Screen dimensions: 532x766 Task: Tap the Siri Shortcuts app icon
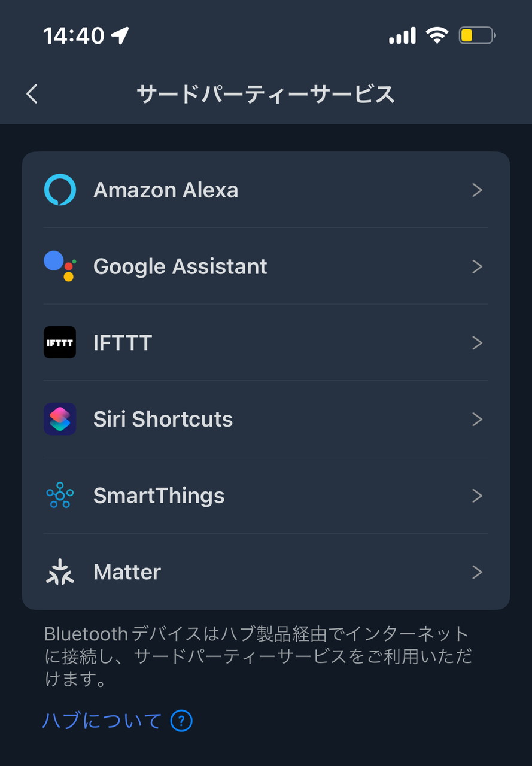click(x=60, y=419)
